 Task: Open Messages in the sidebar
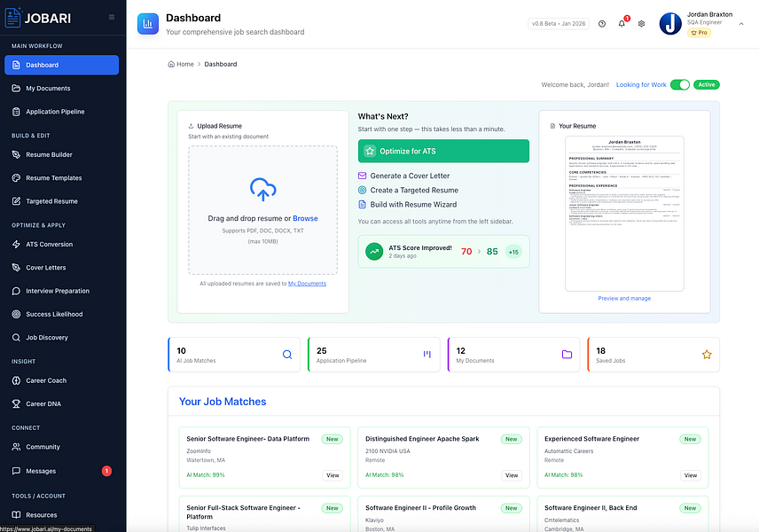(61, 471)
